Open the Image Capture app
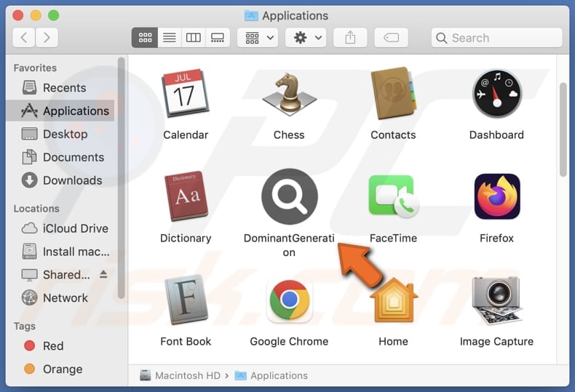This screenshot has width=575, height=392. [x=496, y=300]
